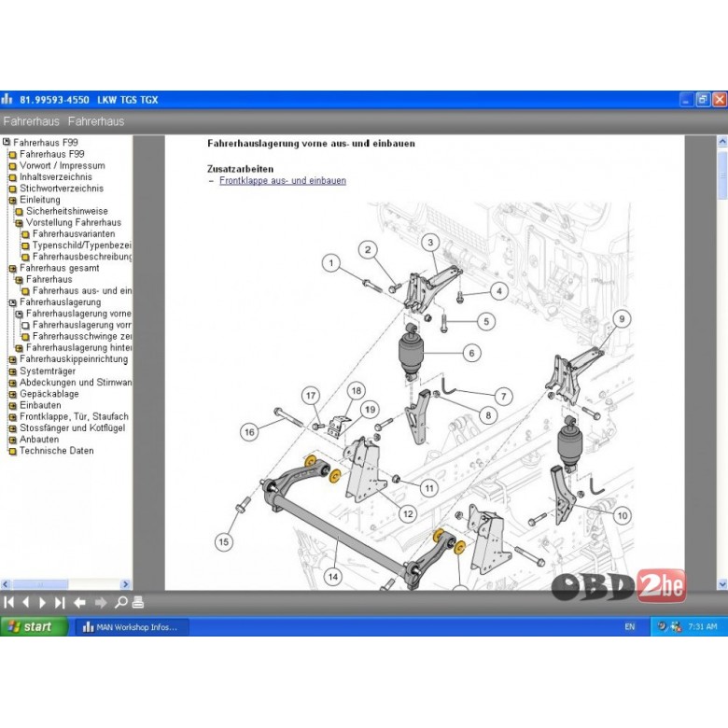728x728 pixels.
Task: Open Fahrerhausbeschreibung tree entry
Action: [82, 257]
